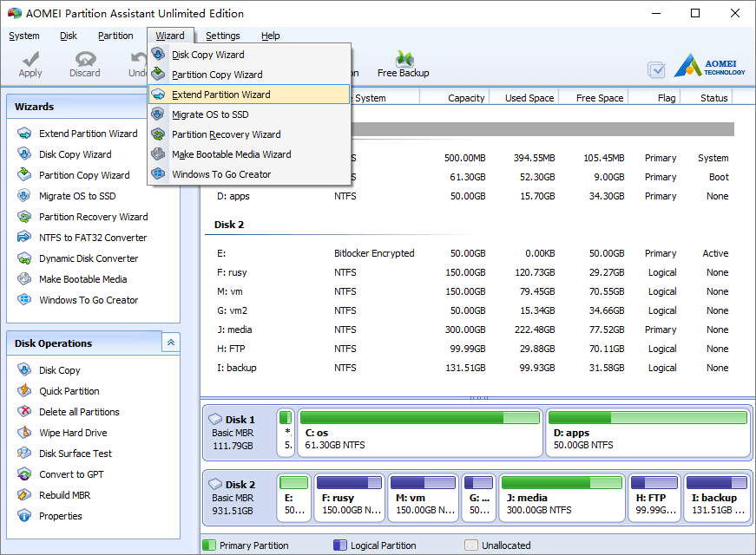This screenshot has width=756, height=555.
Task: Open the Disk menu
Action: pyautogui.click(x=68, y=36)
